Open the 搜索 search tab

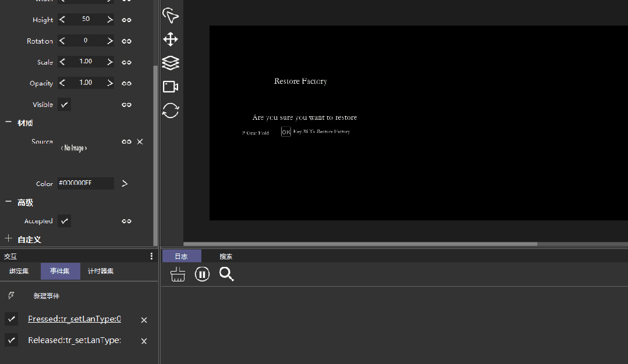[x=226, y=256]
